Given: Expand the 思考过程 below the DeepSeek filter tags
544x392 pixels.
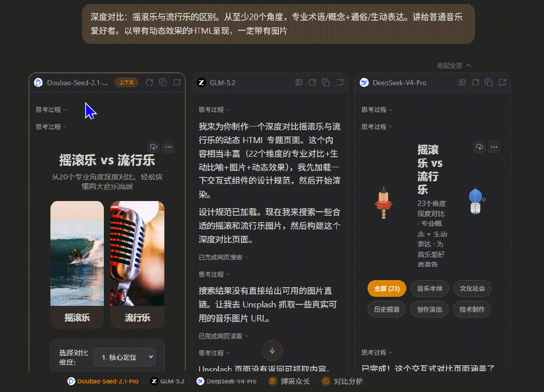Looking at the screenshot, I should pos(377,353).
